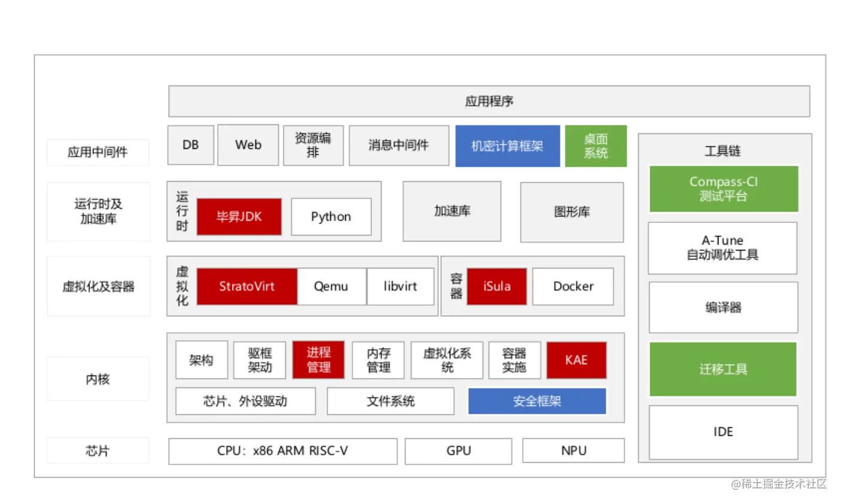Click the 应用程序 box at top
Image resolution: width=841 pixels, height=504 pixels.
pyautogui.click(x=489, y=101)
